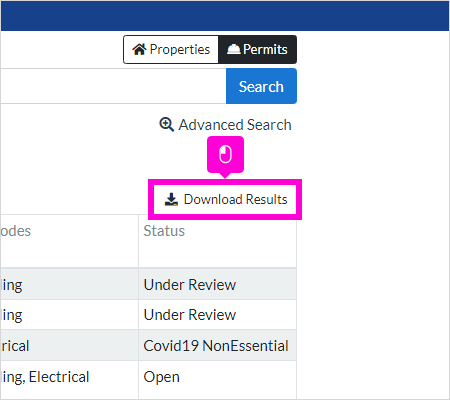Click the blue Search button
The image size is (450, 400).
pos(261,86)
